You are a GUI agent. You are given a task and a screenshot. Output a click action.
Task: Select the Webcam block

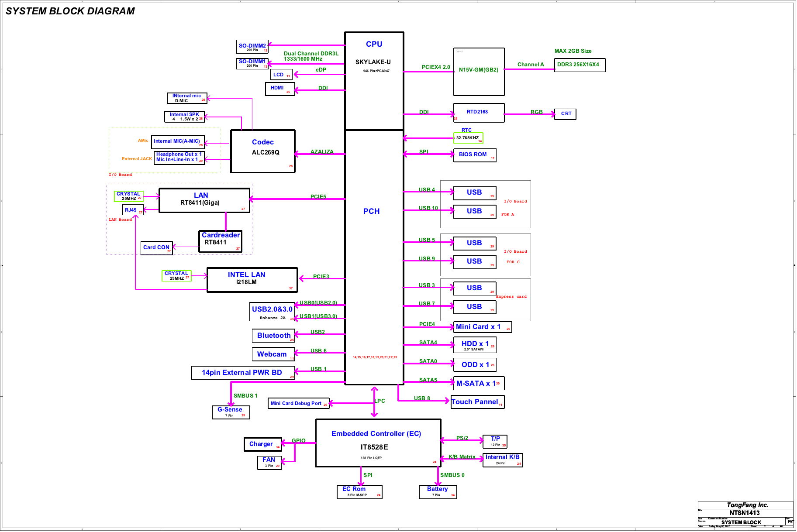click(x=273, y=354)
